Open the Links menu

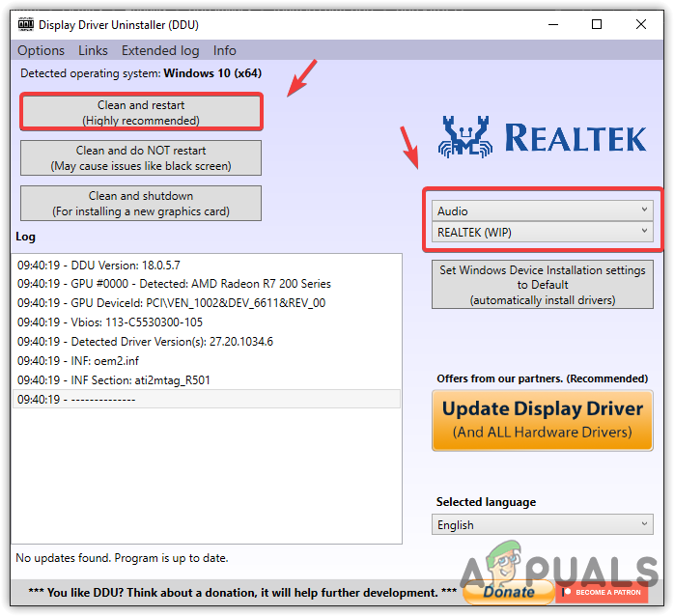93,51
